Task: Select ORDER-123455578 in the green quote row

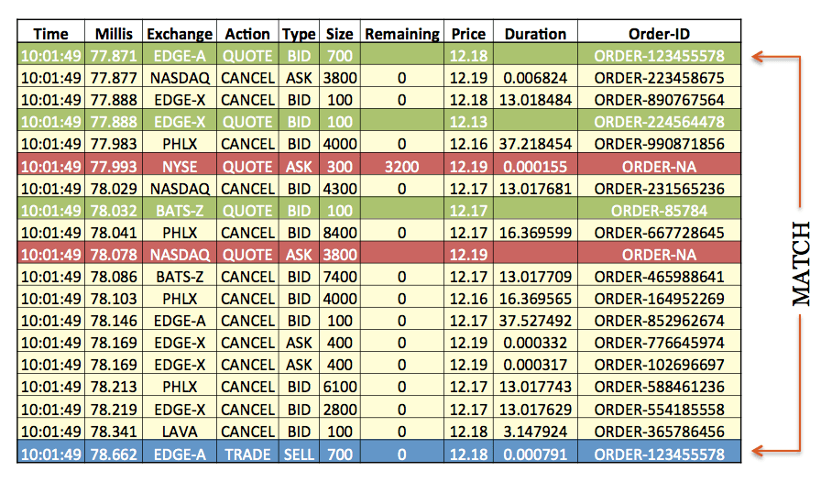Action: point(659,56)
